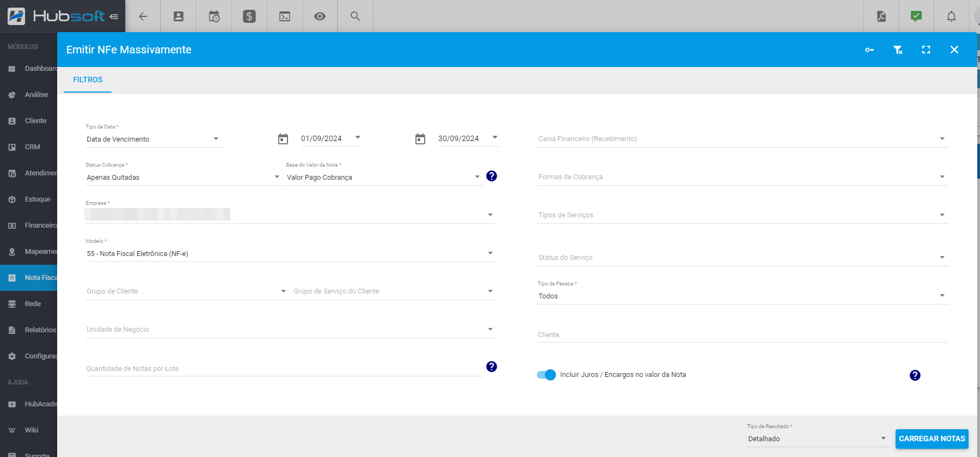Viewport: 980px width, 457px height.
Task: Open Cliente module in sidebar
Action: pyautogui.click(x=28, y=121)
